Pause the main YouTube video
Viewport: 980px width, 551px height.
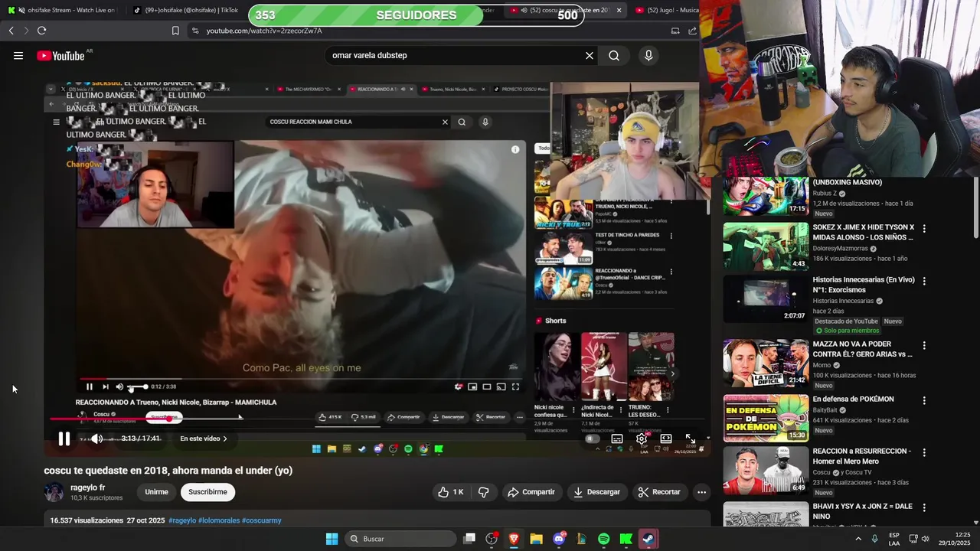tap(64, 439)
